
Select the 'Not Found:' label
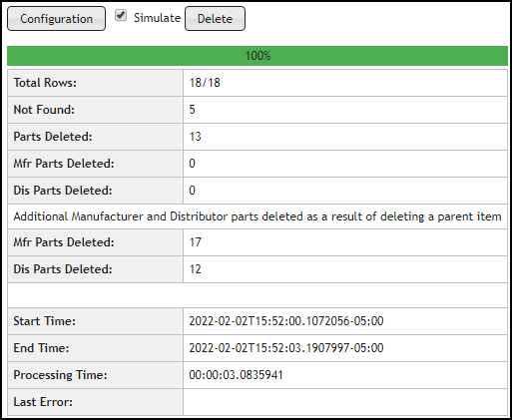(44, 110)
